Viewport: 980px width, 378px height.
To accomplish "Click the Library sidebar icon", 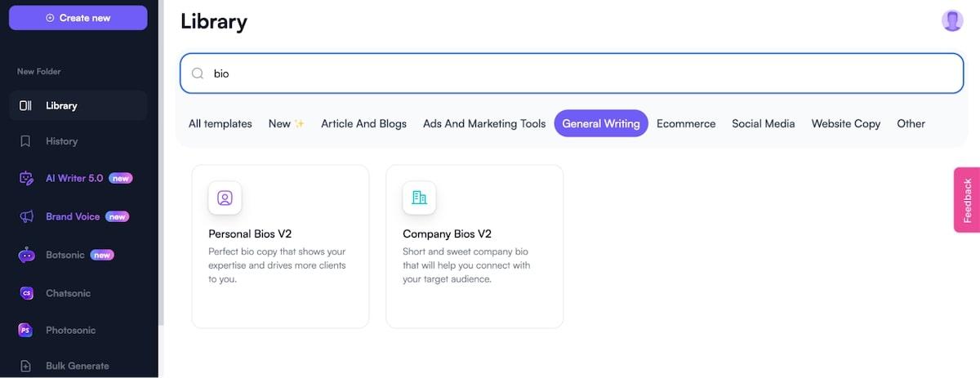I will click(x=25, y=105).
